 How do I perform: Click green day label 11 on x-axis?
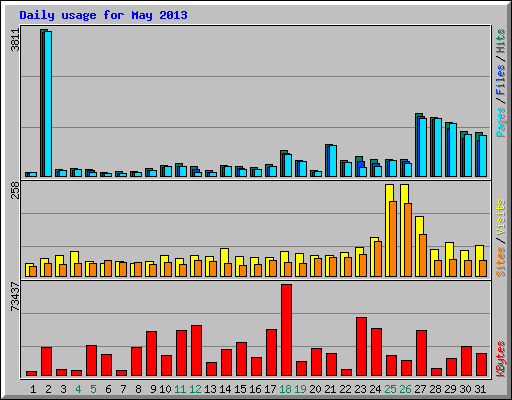tap(180, 389)
